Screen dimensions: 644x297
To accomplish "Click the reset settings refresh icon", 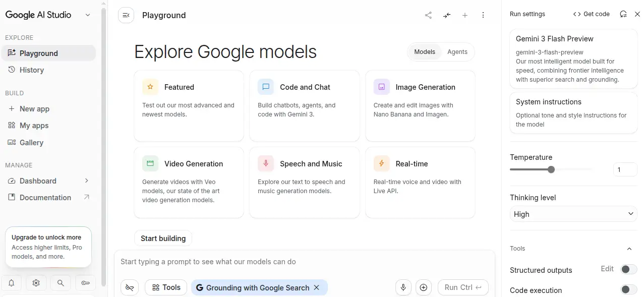I will point(623,14).
